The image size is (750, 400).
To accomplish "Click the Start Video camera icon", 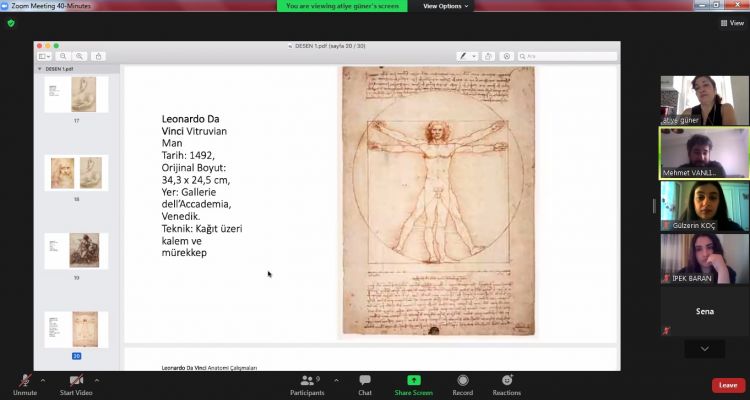I will pos(76,380).
